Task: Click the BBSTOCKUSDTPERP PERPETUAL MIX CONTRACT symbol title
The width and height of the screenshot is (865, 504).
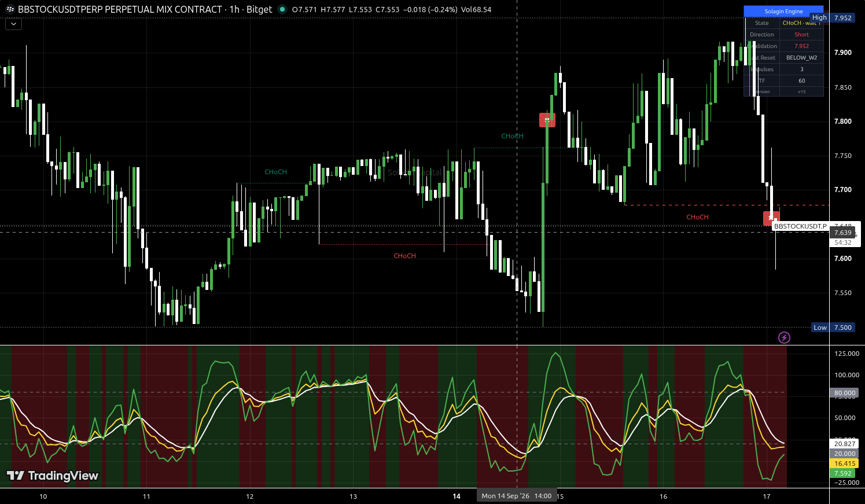Action: click(120, 9)
